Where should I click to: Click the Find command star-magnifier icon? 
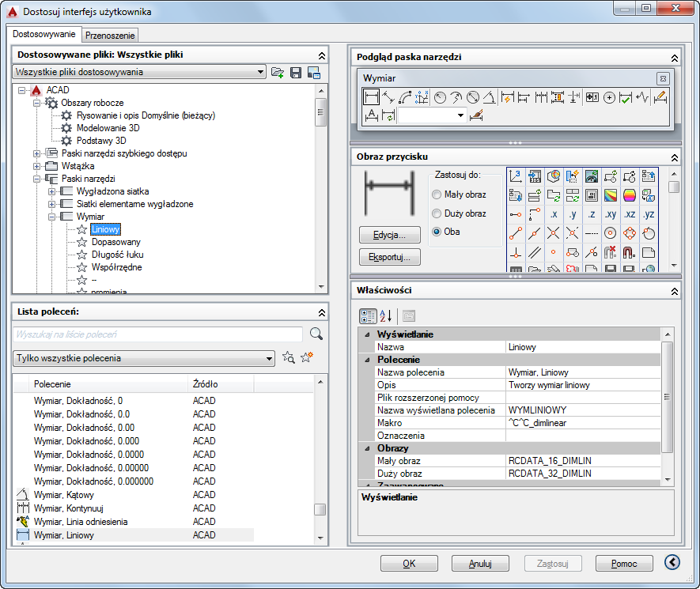[289, 357]
